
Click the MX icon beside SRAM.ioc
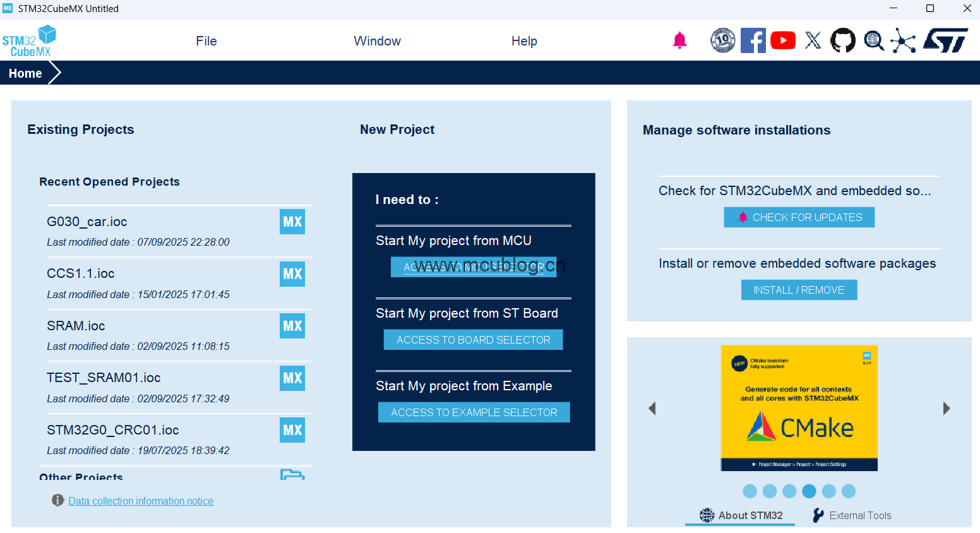292,326
